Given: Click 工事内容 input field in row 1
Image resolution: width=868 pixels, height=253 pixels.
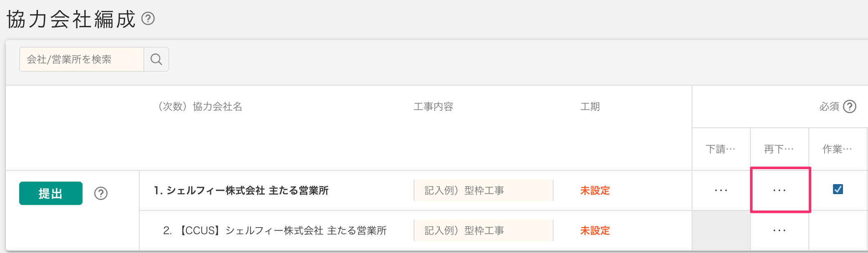Looking at the screenshot, I should coord(483,190).
